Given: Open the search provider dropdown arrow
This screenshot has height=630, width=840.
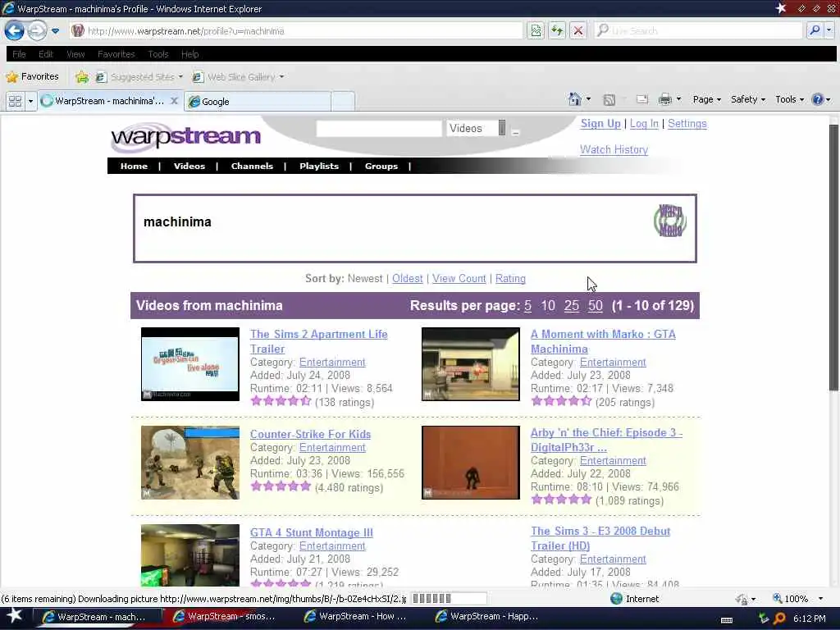Looking at the screenshot, I should click(829, 30).
